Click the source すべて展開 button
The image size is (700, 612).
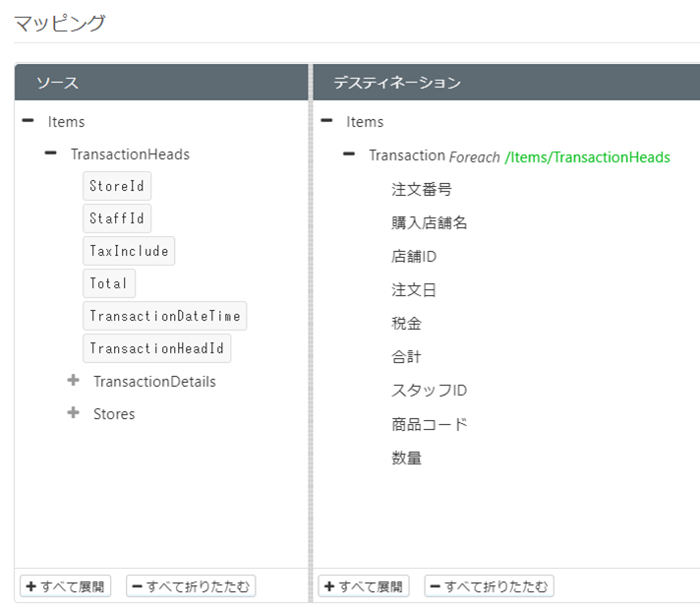click(x=66, y=586)
